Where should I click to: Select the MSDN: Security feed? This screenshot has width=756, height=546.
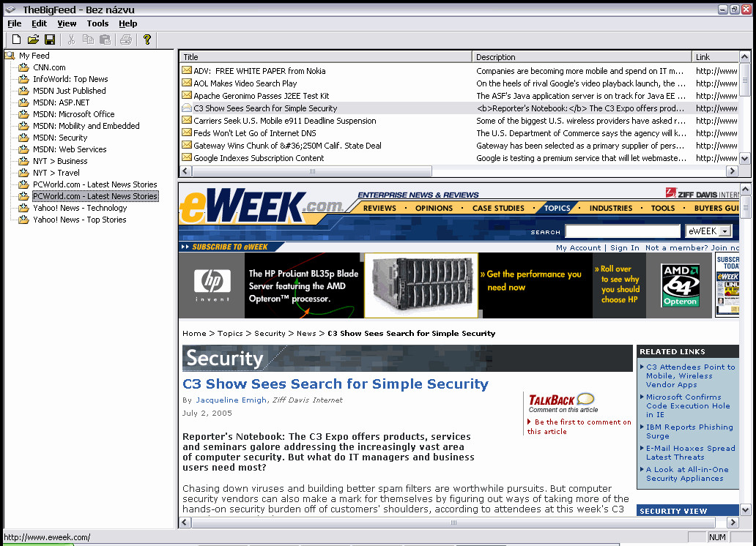(x=60, y=138)
